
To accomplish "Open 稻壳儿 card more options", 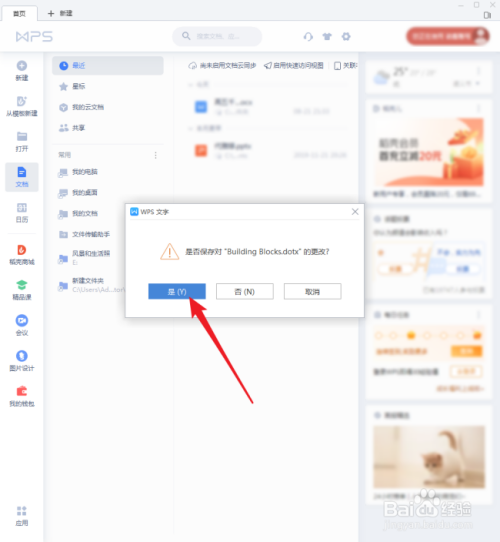I will 479,109.
